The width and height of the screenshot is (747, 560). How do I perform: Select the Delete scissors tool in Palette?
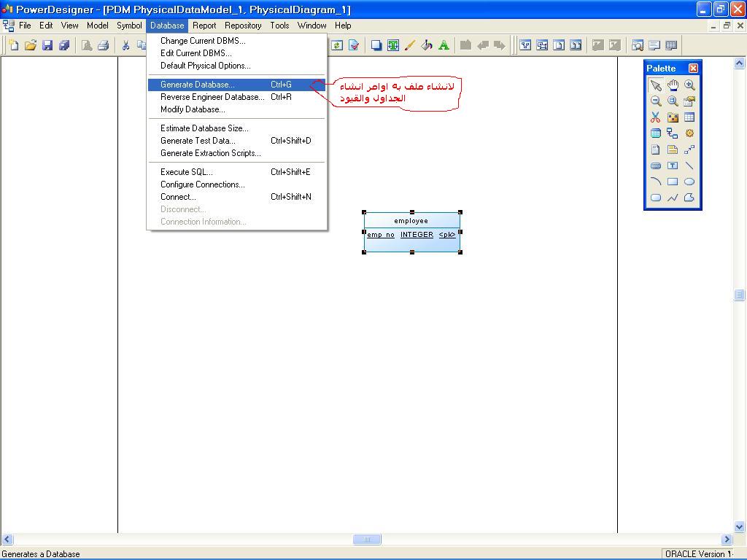click(x=656, y=117)
